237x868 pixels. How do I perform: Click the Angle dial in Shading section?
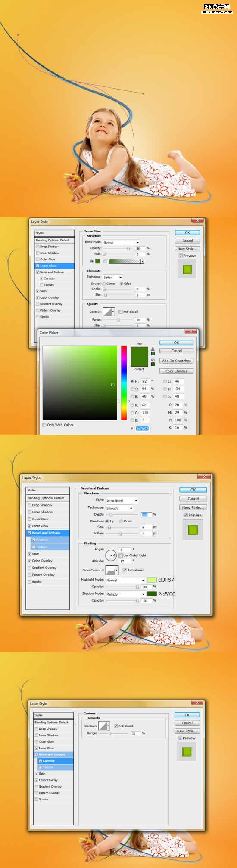coord(111,556)
